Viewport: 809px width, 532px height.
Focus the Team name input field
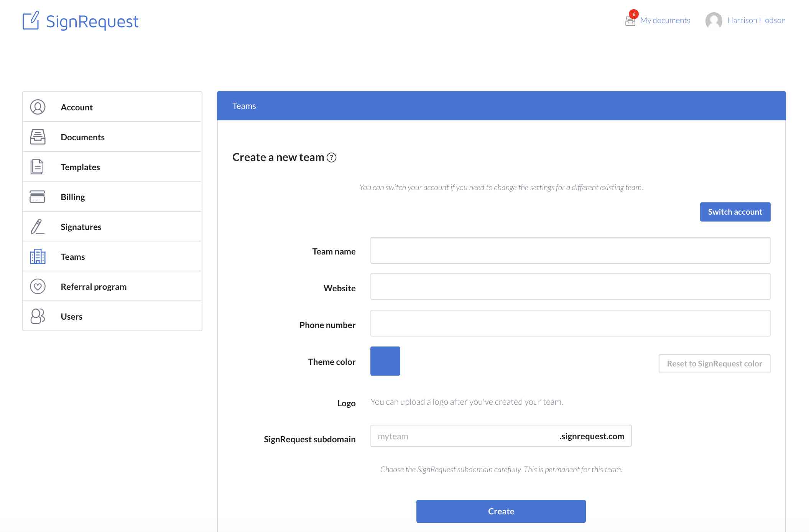(x=570, y=250)
